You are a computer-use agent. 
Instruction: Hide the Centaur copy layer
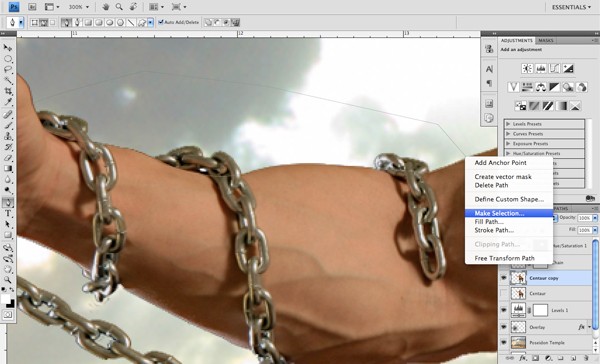click(504, 278)
